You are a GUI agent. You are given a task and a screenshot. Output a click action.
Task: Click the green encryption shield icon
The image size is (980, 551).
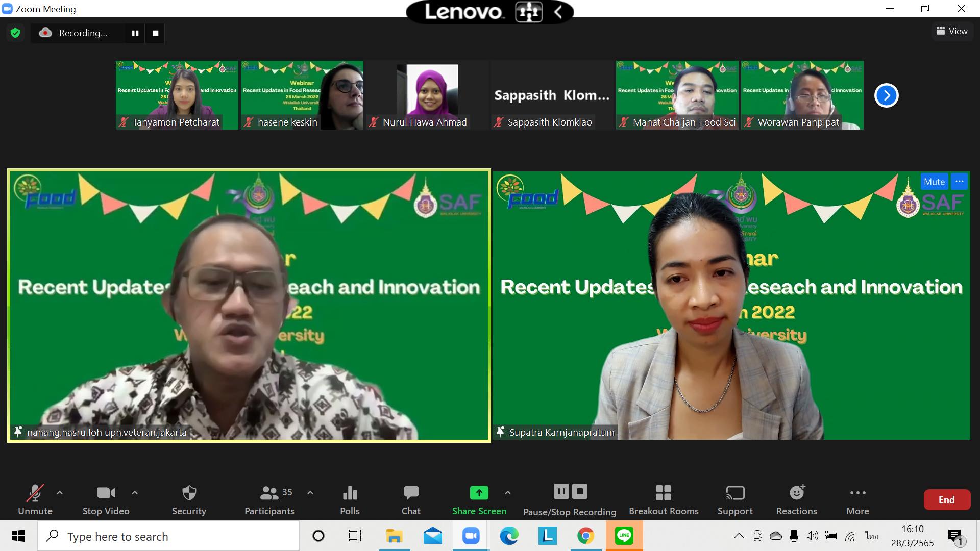(x=15, y=33)
